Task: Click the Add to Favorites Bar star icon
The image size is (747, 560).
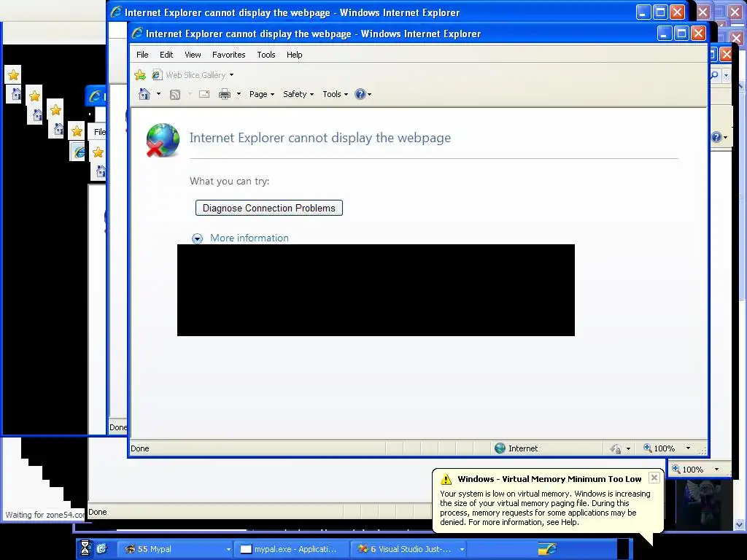Action: [x=140, y=75]
